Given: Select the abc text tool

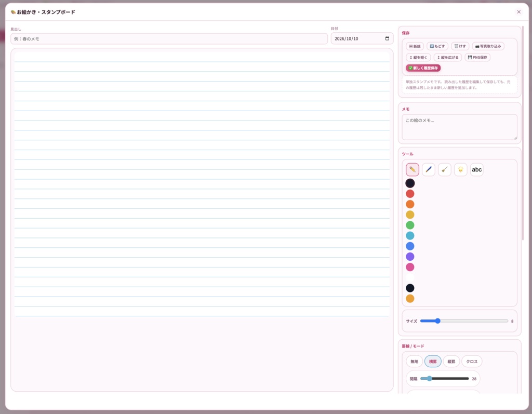Looking at the screenshot, I should point(477,169).
